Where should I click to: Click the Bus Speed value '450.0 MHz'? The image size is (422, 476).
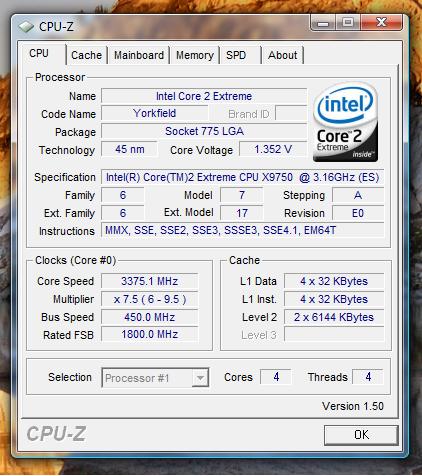tap(149, 317)
